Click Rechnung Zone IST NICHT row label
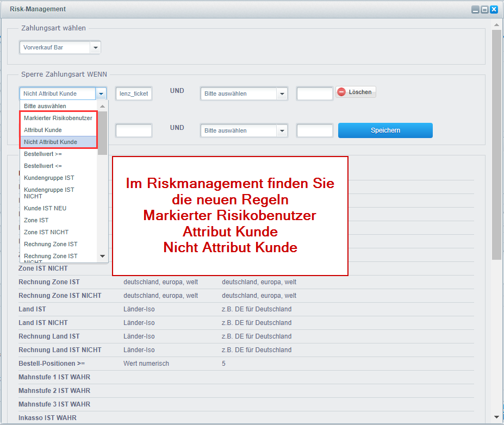The height and width of the screenshot is (425, 504). click(x=60, y=295)
